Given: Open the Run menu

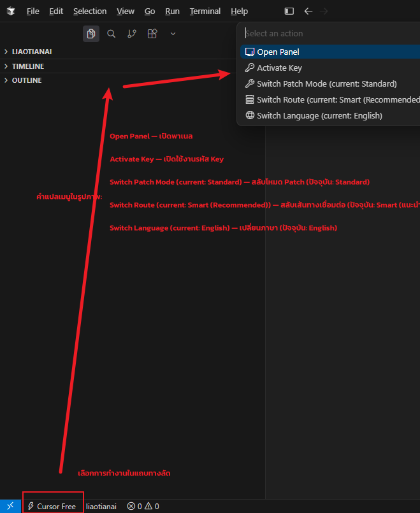Looking at the screenshot, I should click(172, 11).
